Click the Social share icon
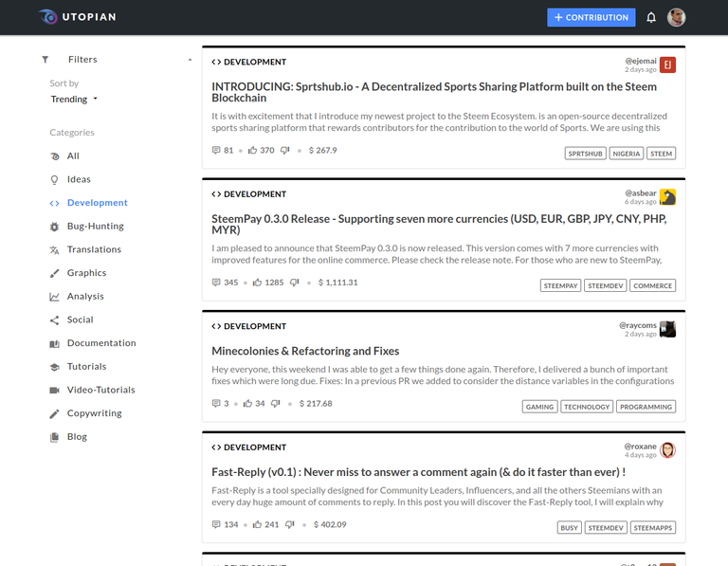The height and width of the screenshot is (566, 728). coord(54,320)
